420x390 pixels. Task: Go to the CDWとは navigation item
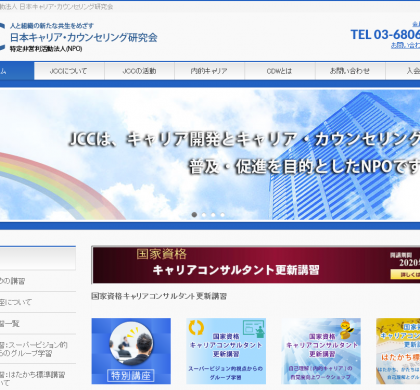280,71
